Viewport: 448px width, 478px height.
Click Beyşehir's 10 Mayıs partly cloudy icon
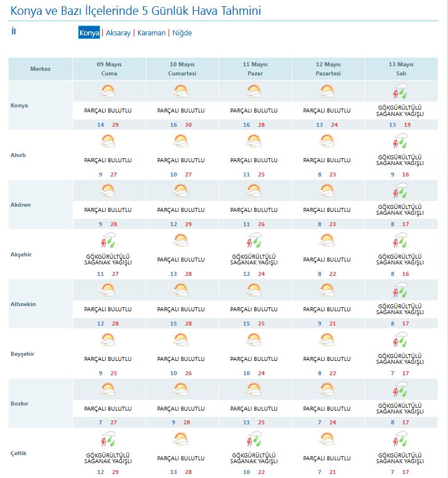pyautogui.click(x=181, y=340)
